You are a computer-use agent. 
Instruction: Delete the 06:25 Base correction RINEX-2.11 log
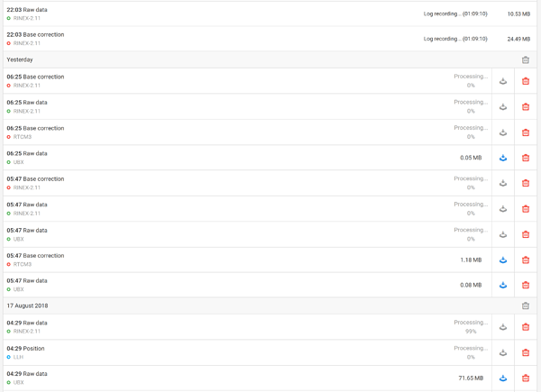(x=526, y=81)
